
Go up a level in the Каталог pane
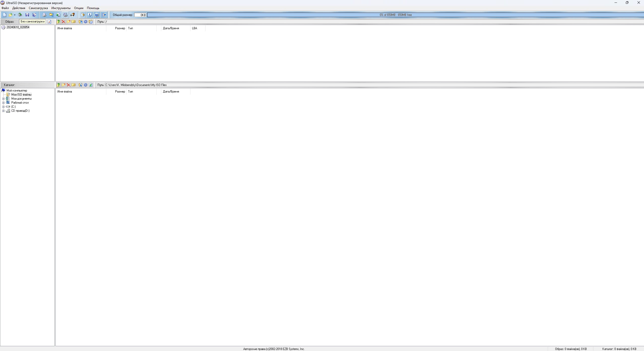[58, 85]
